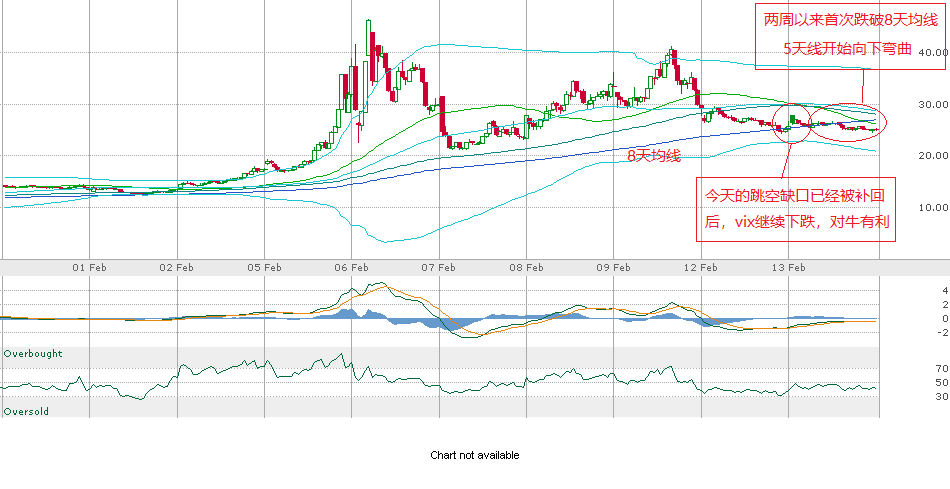Click the Chart not available text
The height and width of the screenshot is (489, 950).
click(x=475, y=455)
